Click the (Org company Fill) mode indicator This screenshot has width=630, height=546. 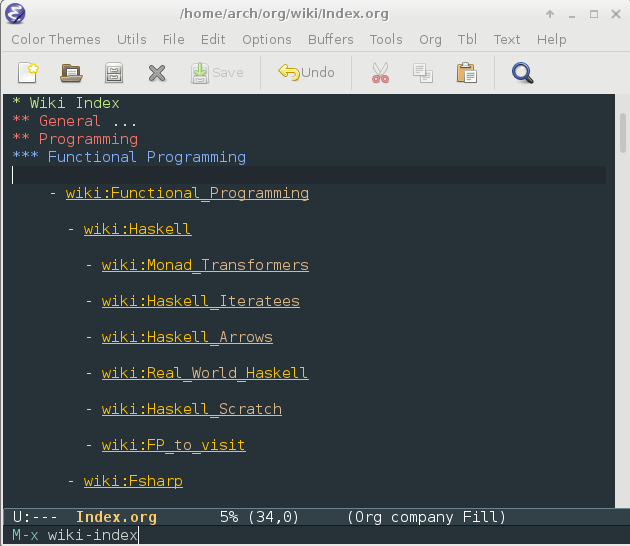tap(426, 517)
